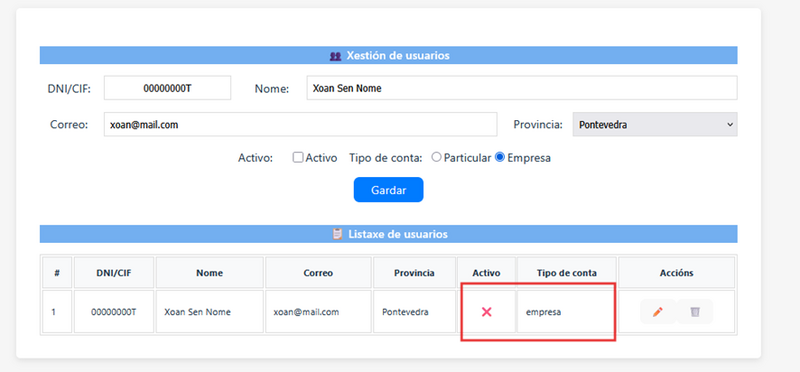Viewport: 800px width, 372px height.
Task: Click the Correo column header
Action: (318, 273)
